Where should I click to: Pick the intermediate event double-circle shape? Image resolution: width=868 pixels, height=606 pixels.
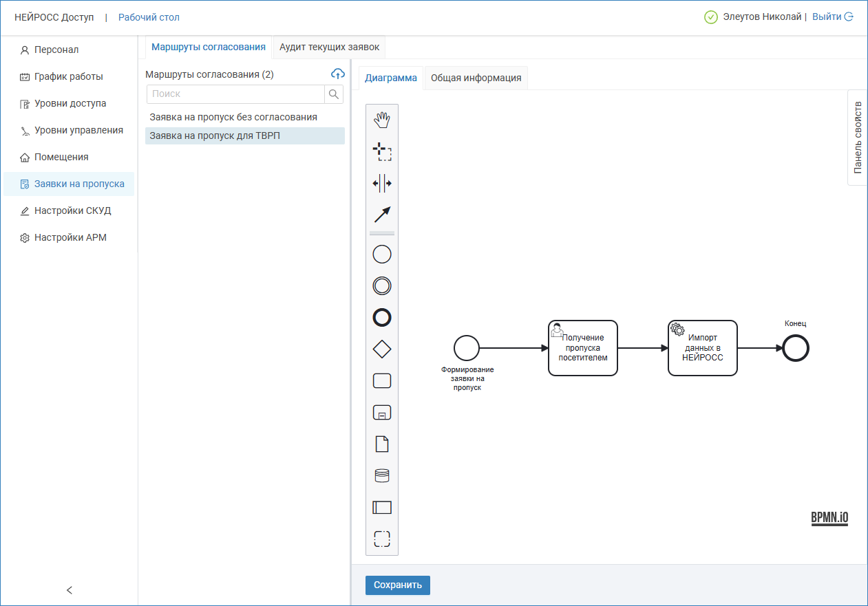382,285
